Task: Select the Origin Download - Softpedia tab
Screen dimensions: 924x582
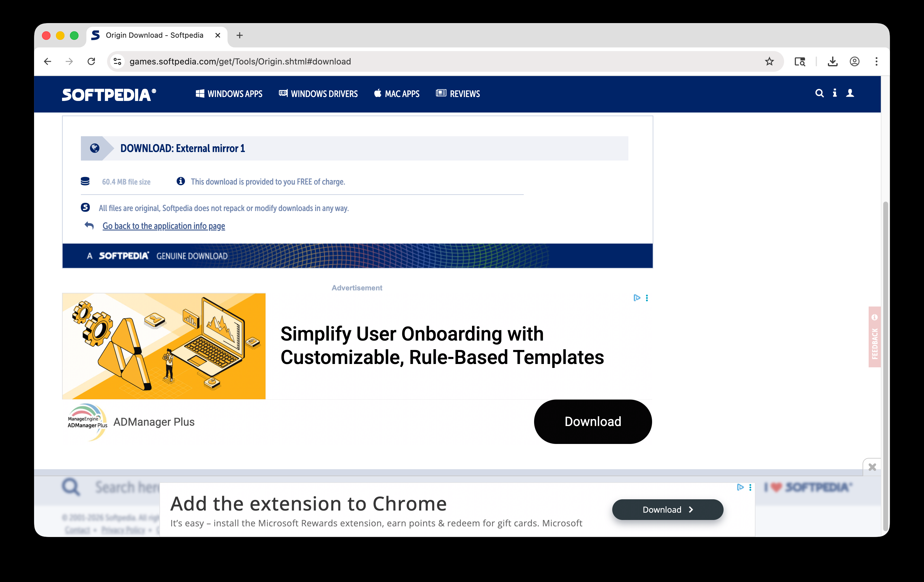Action: pos(157,35)
